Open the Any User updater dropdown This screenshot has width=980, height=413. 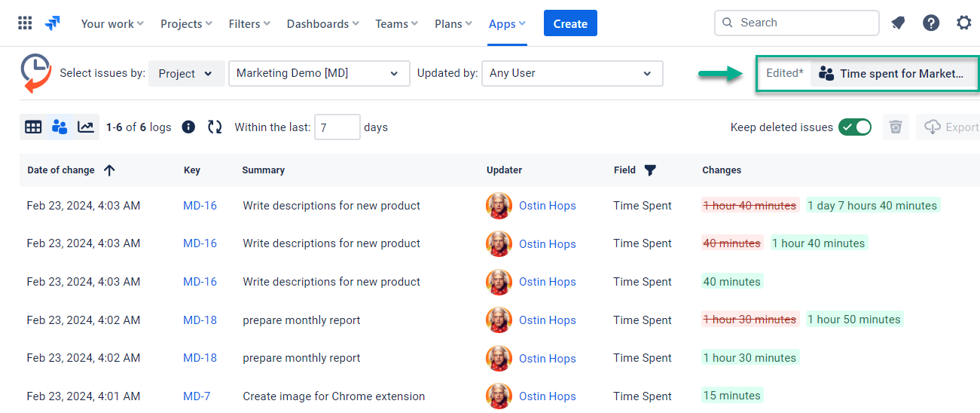click(571, 74)
